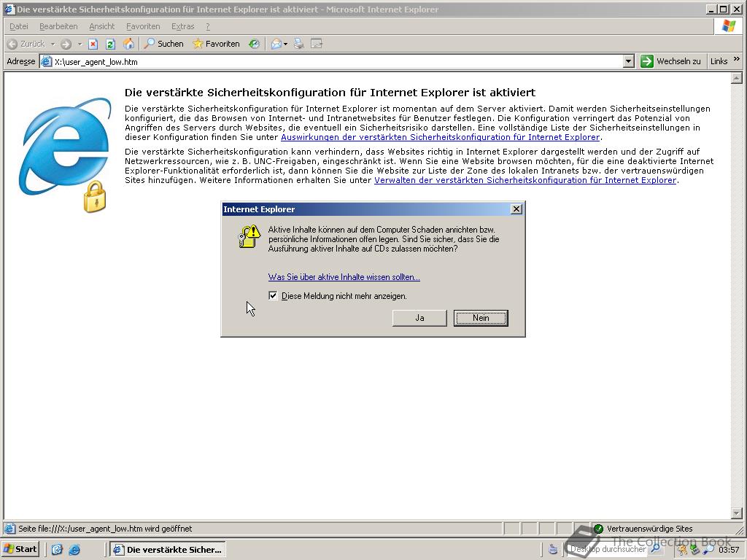
Task: Click scrollbar down arrow
Action: [737, 513]
